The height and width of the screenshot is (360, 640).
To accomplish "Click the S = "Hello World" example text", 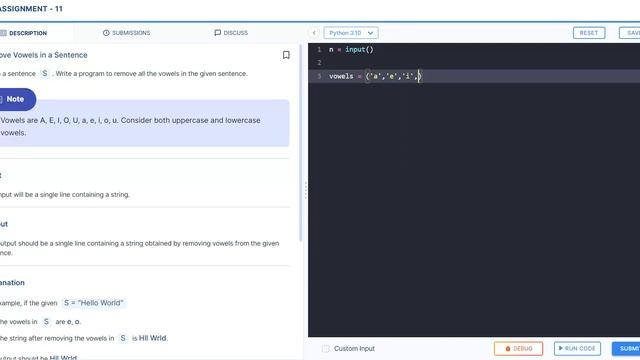I will tap(93, 303).
